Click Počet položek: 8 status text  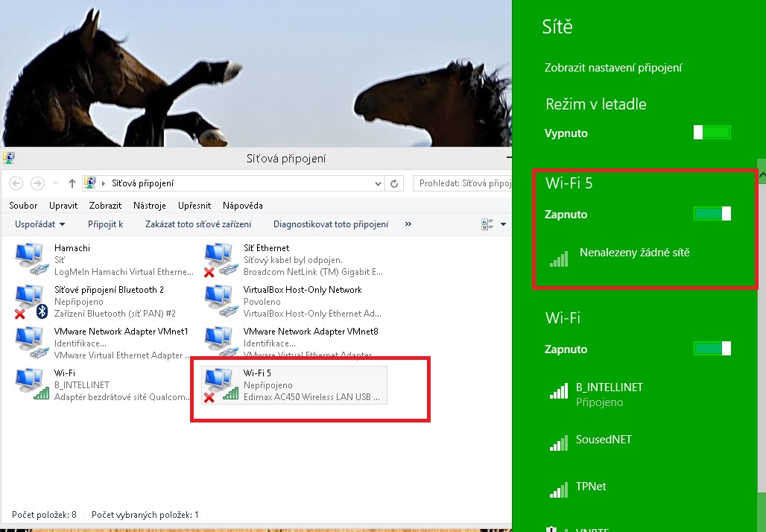coord(44,514)
